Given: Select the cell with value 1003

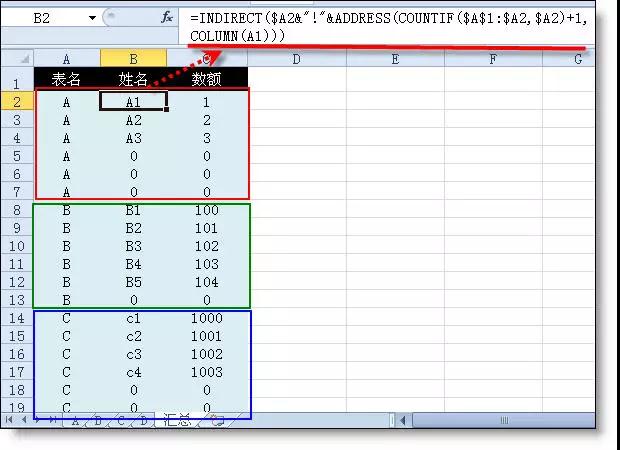Looking at the screenshot, I should (206, 372).
